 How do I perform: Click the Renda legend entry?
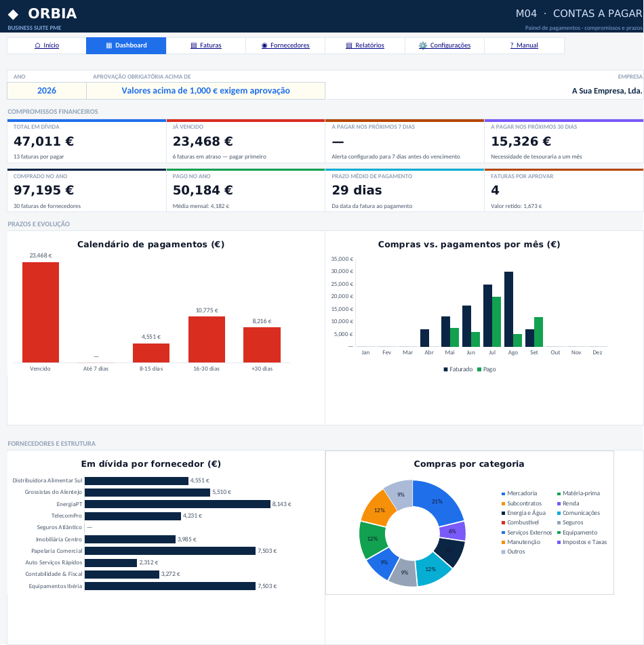click(x=568, y=503)
